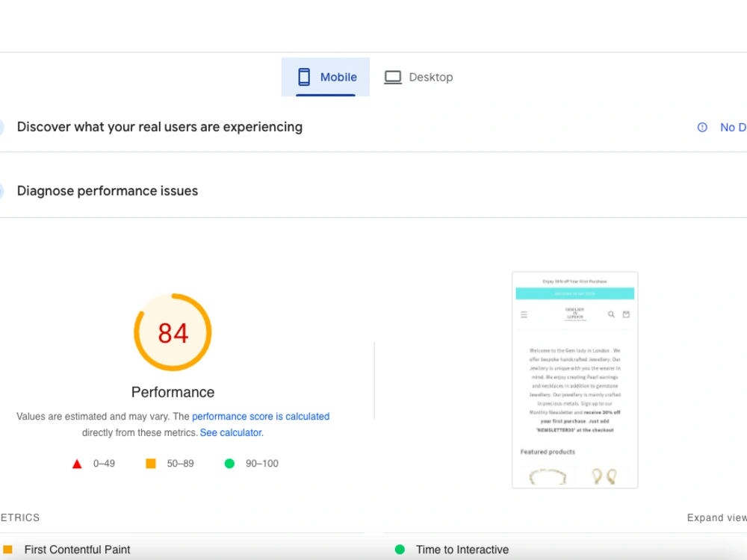Click the No Data link at top right
The width and height of the screenshot is (747, 560).
coord(734,127)
